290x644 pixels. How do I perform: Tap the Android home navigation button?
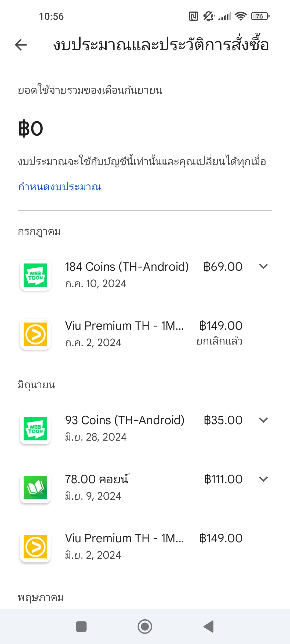pyautogui.click(x=145, y=627)
